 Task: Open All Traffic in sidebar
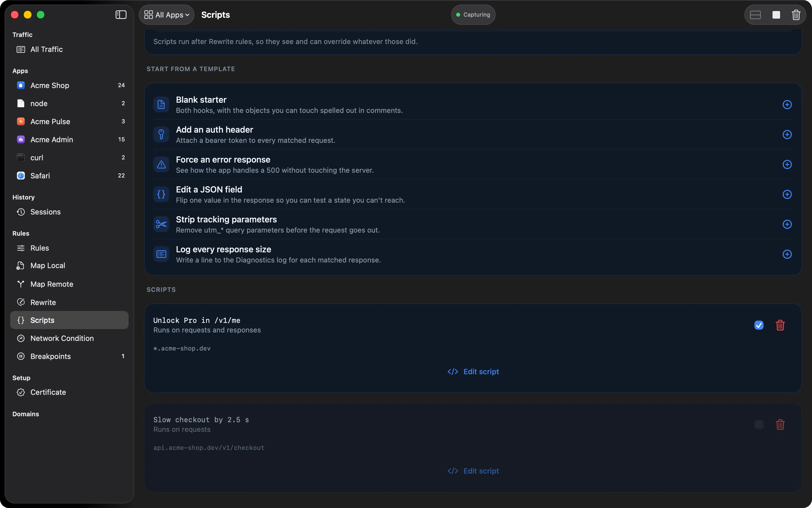click(x=69, y=49)
